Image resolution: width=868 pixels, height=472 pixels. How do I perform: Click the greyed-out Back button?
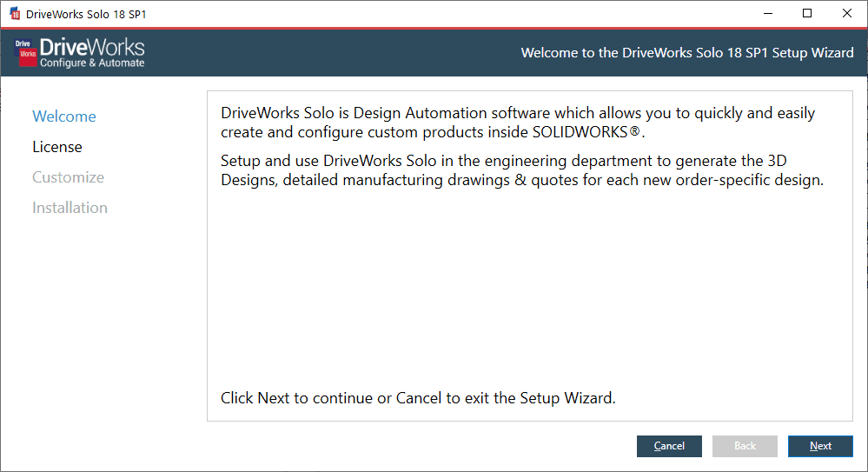coord(745,446)
